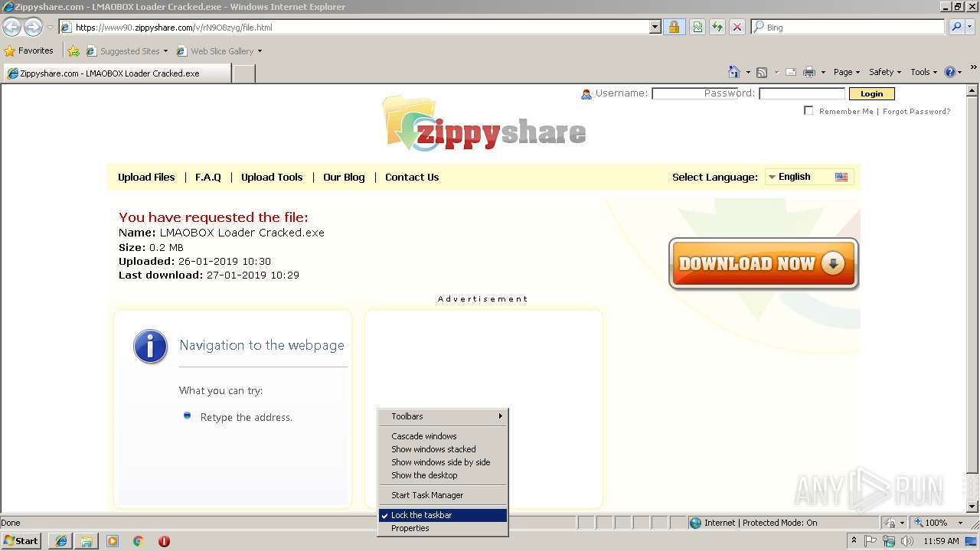The width and height of the screenshot is (980, 551).
Task: Open the Start menu
Action: coord(21,541)
